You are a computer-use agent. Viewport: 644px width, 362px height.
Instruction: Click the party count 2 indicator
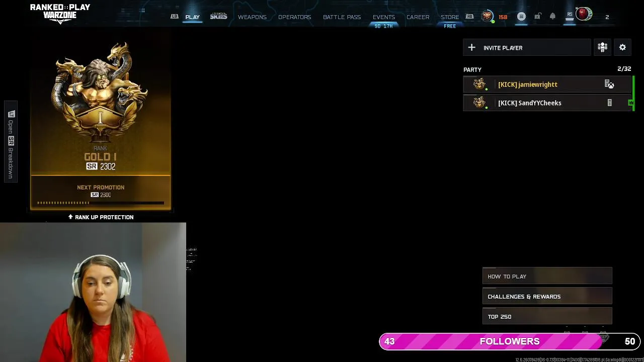[x=607, y=17]
